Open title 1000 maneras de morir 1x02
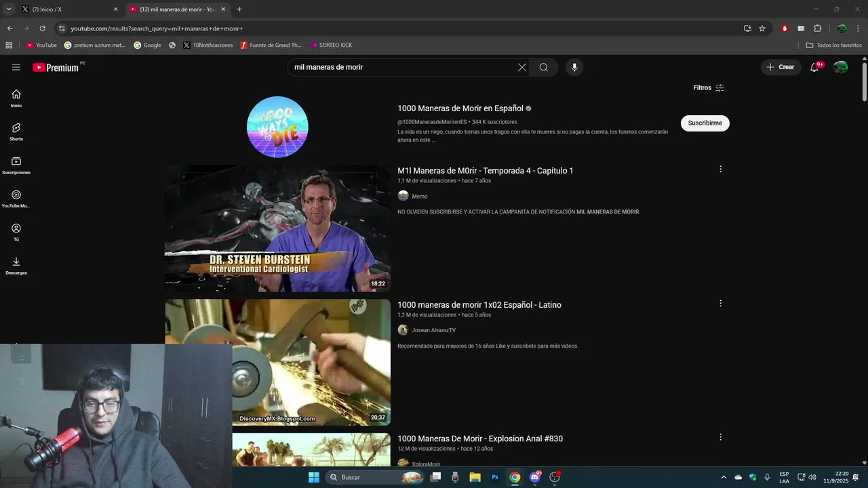Screen dimensions: 868x488 coord(479,305)
